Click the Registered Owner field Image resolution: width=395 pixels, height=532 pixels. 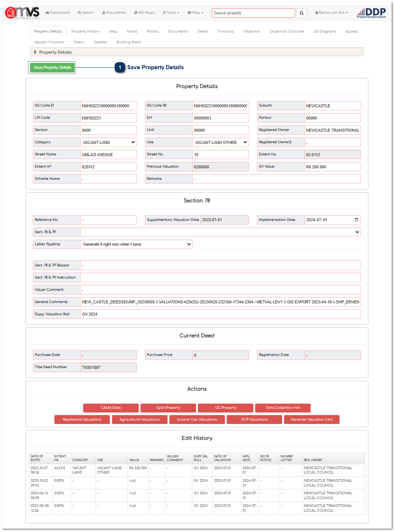pyautogui.click(x=332, y=130)
